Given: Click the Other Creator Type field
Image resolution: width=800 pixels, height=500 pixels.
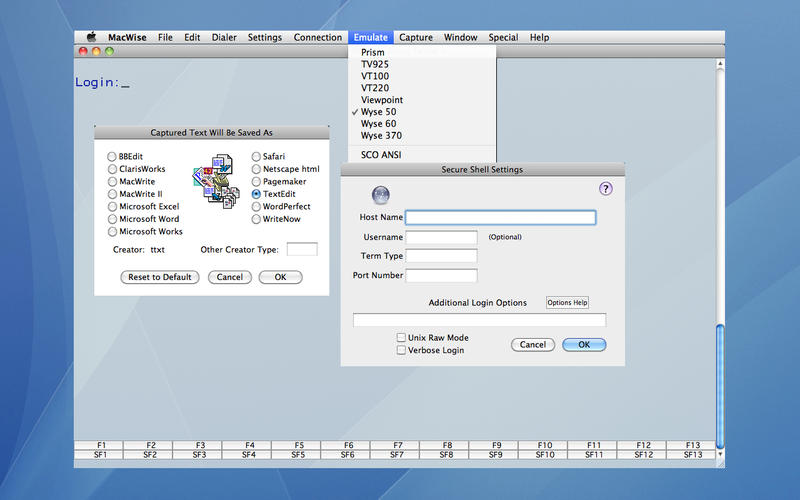Looking at the screenshot, I should (x=302, y=249).
